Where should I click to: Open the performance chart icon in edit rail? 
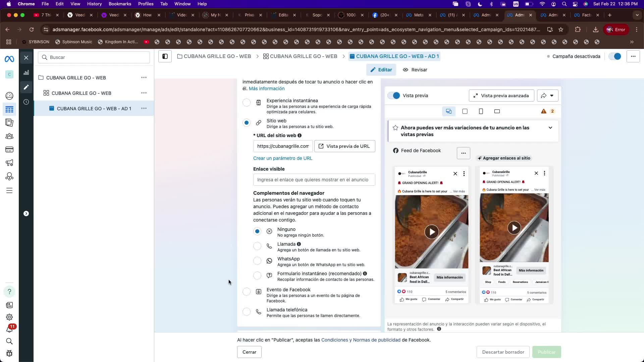click(x=26, y=72)
